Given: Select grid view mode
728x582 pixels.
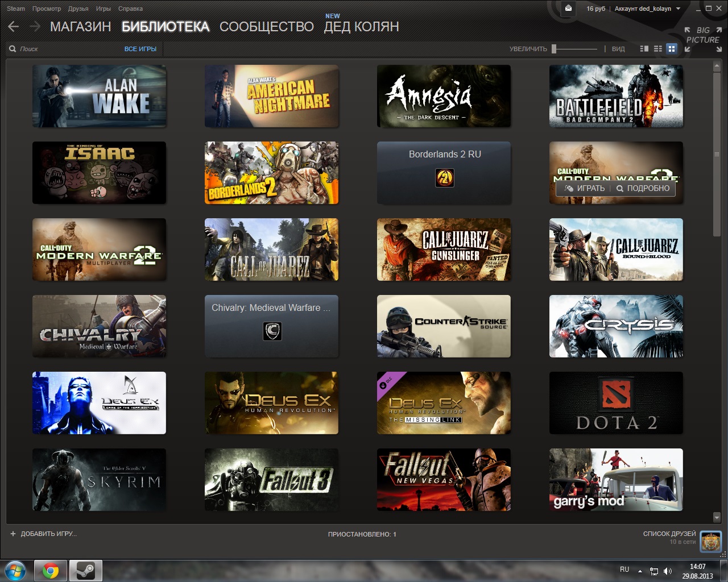Looking at the screenshot, I should coord(672,49).
